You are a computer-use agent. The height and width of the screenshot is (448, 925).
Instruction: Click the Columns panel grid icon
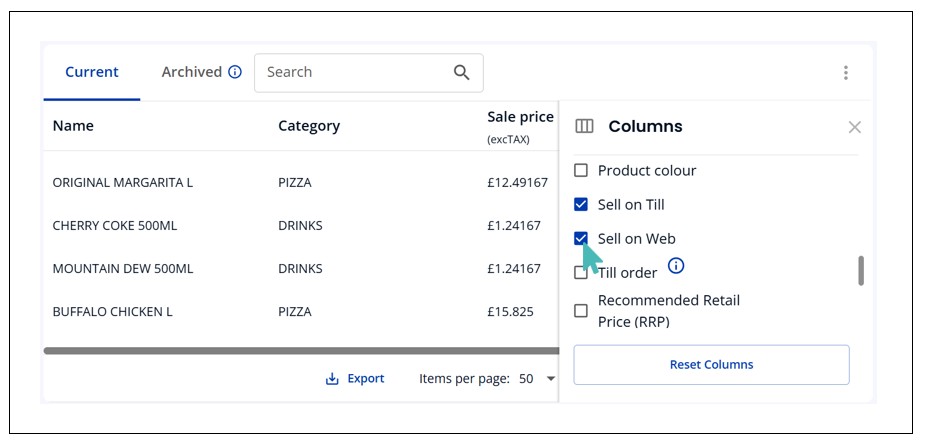[x=584, y=126]
